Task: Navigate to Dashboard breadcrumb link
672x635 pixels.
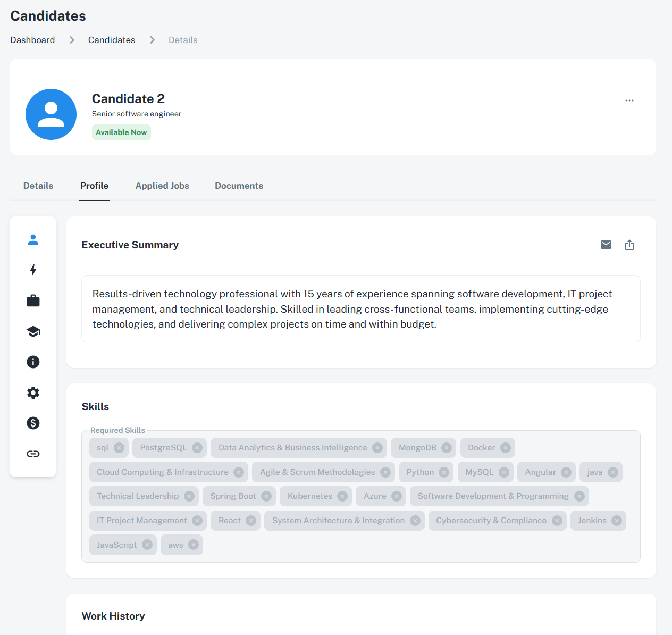Action: [32, 40]
